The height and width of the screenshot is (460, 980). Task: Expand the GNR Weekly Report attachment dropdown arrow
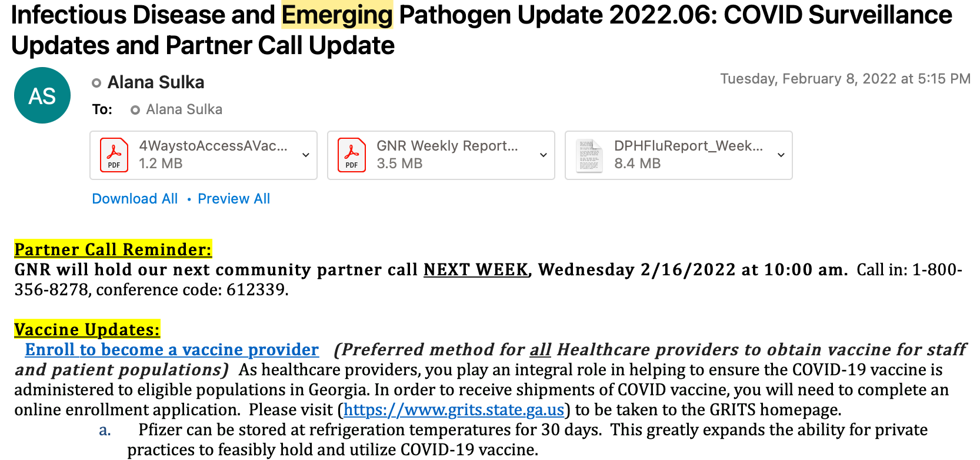tap(544, 155)
